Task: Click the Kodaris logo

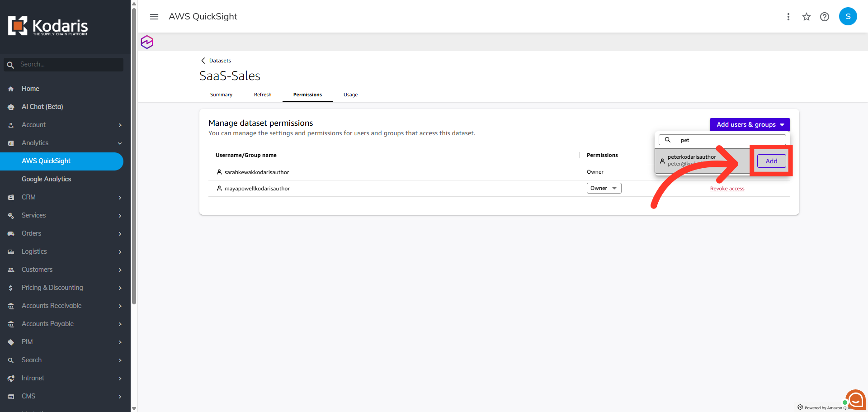Action: 48,26
